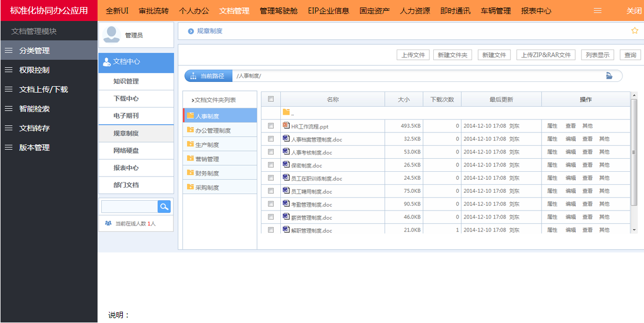Expand the 文档文件夹列表 header
Viewport: 644px width, 323px height.
(x=213, y=100)
